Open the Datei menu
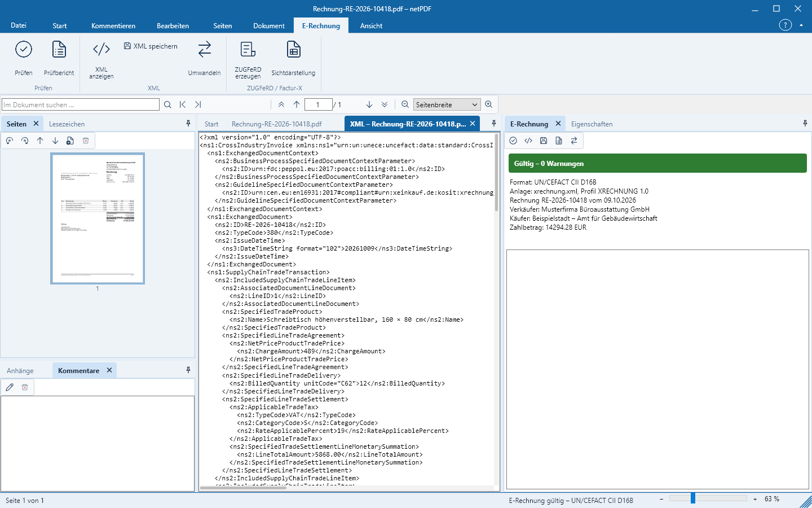This screenshot has width=812, height=508. click(x=19, y=25)
